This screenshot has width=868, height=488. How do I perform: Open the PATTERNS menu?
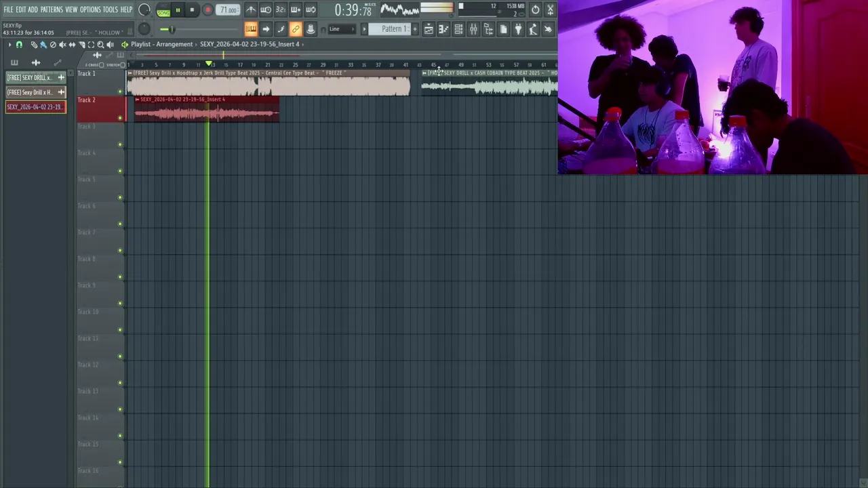coord(52,9)
